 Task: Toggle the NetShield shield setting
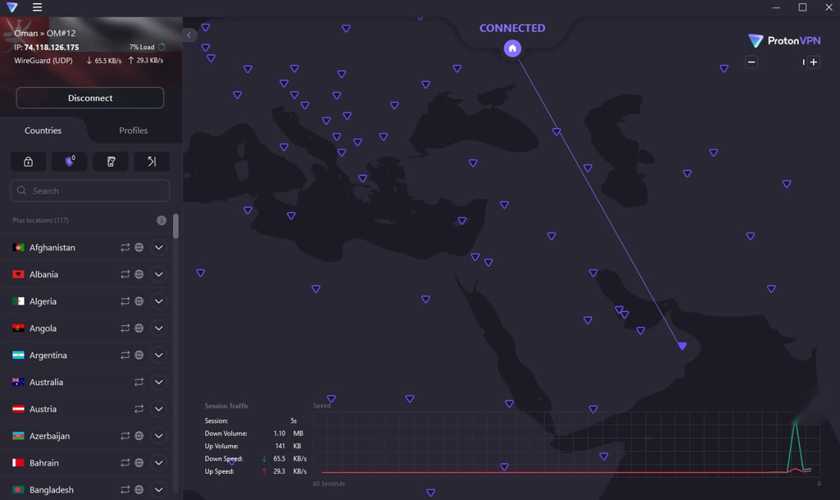(70, 161)
